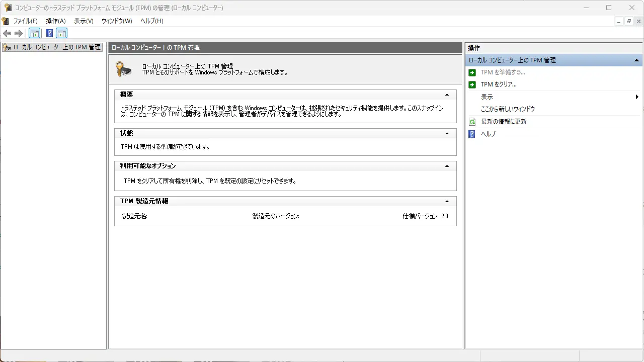Click the refresh icon beside 最新の情報に更新
The image size is (644, 362).
pyautogui.click(x=472, y=122)
